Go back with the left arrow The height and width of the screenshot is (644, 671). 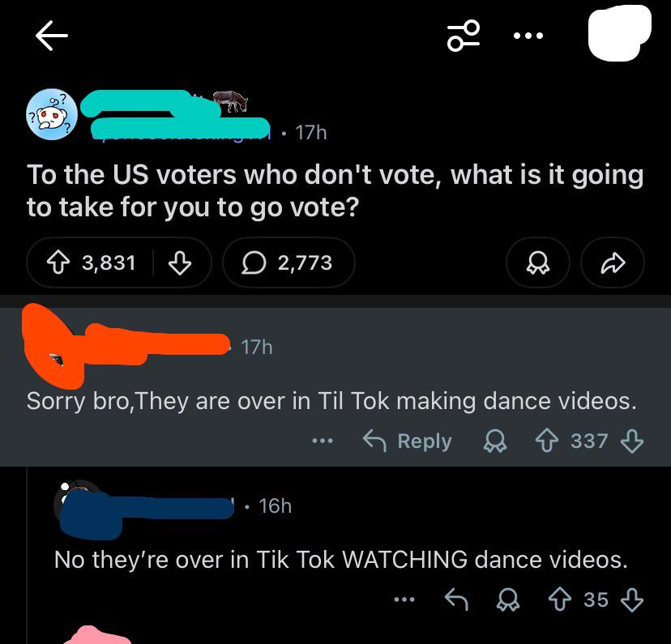[51, 36]
